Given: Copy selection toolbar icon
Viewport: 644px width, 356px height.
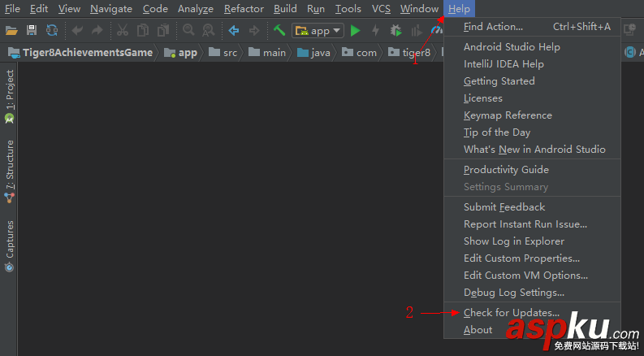Looking at the screenshot, I should pos(142,30).
